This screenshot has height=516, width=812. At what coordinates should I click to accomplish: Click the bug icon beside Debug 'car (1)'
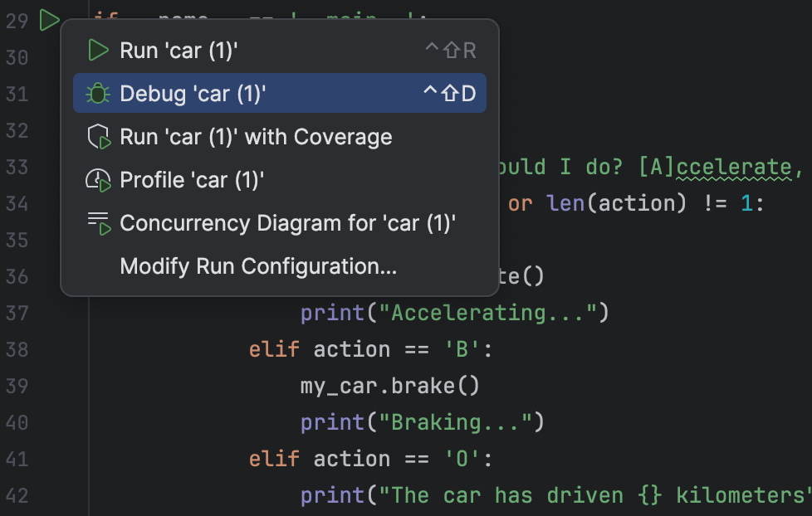tap(97, 93)
